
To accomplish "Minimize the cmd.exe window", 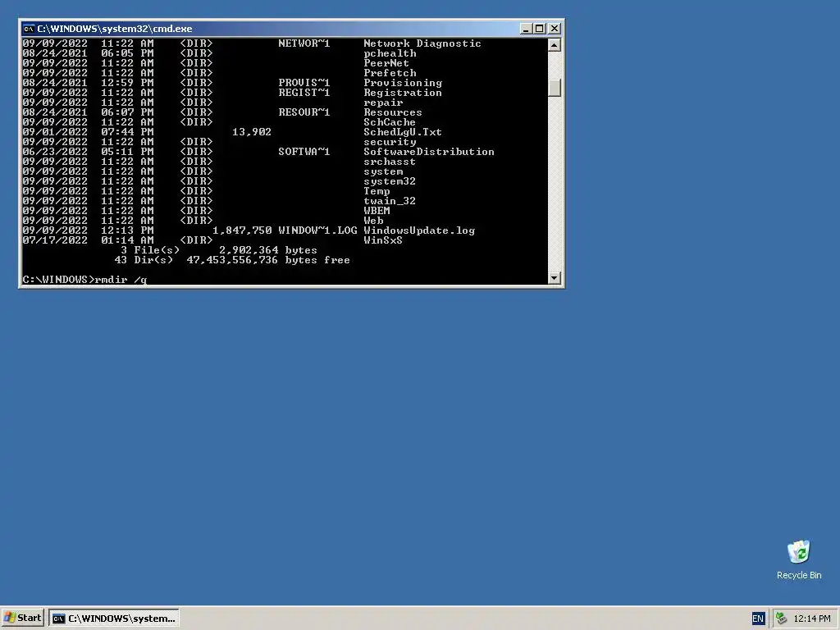I will [x=526, y=29].
